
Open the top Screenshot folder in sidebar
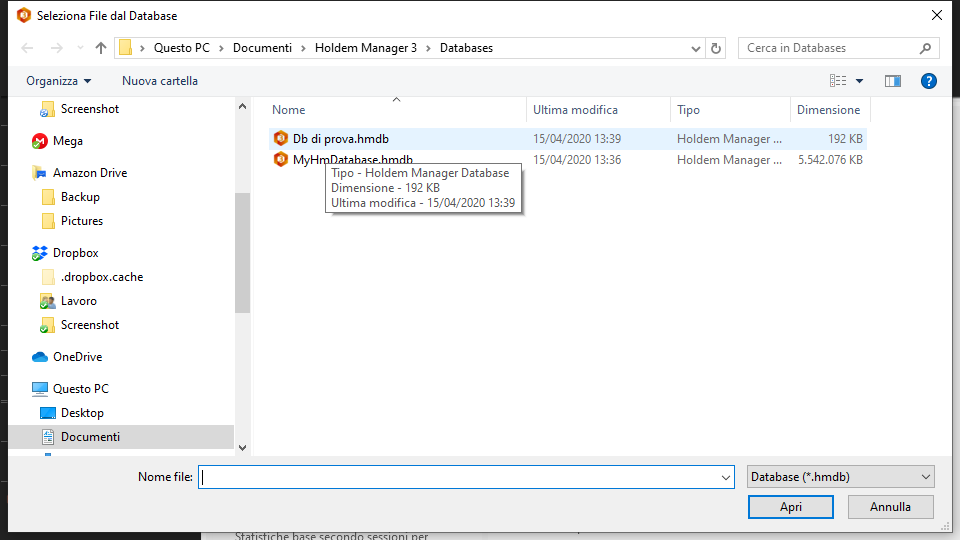coord(89,109)
